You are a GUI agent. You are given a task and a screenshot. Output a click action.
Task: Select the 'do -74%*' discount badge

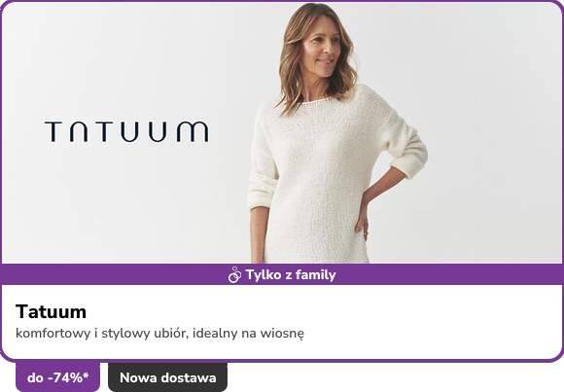click(58, 377)
